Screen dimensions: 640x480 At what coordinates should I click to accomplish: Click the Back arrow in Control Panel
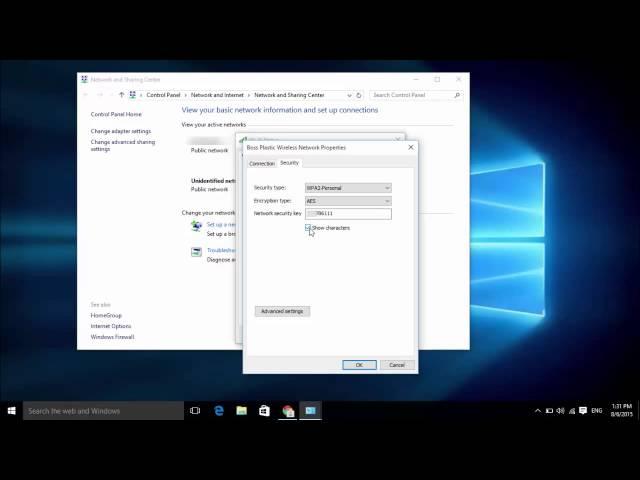tap(86, 95)
